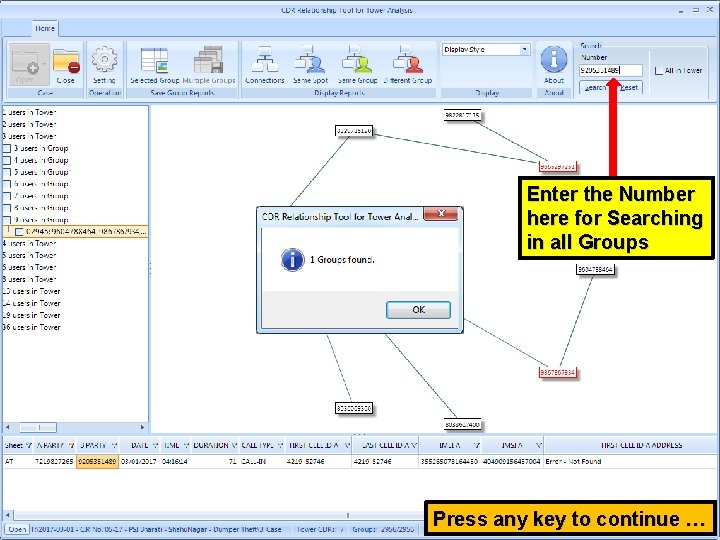The height and width of the screenshot is (540, 720).
Task: Open a case with the Open folder icon
Action: pyautogui.click(x=28, y=65)
